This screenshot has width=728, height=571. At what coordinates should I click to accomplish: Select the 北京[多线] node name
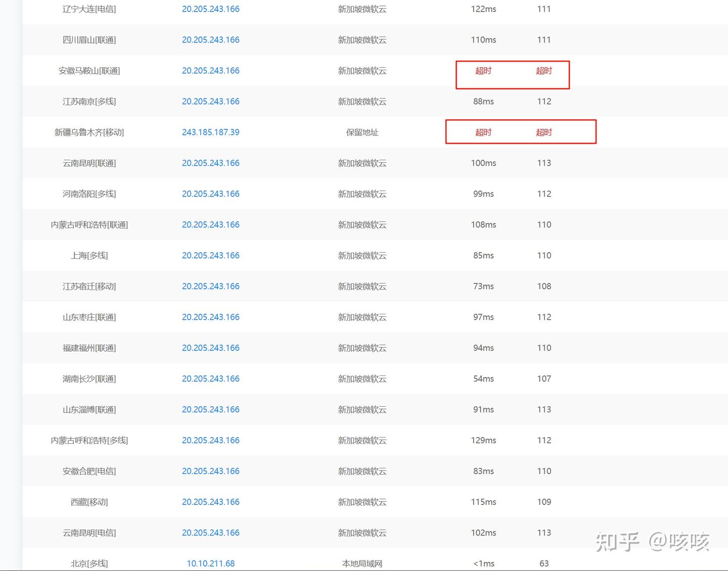click(x=89, y=564)
